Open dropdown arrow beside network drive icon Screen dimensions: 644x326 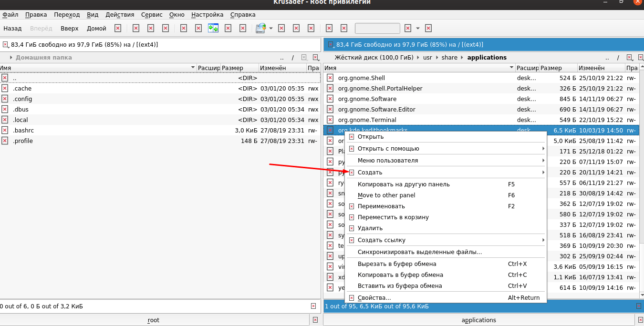click(x=271, y=29)
